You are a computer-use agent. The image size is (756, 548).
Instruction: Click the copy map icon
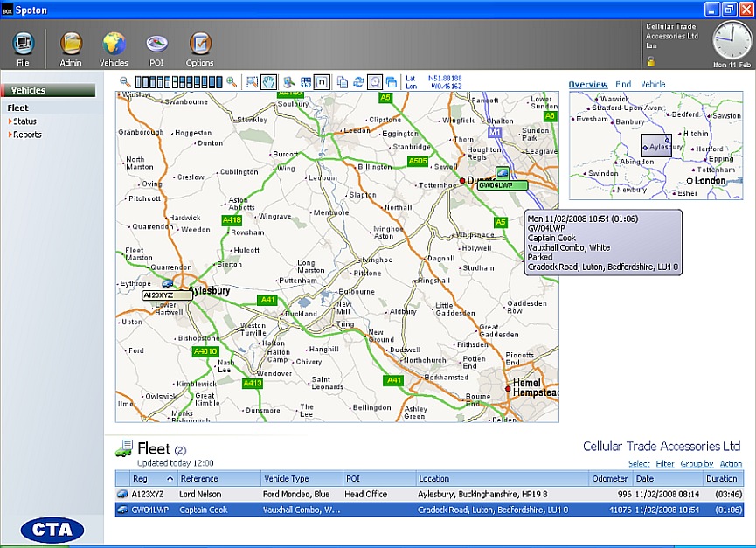pyautogui.click(x=343, y=82)
